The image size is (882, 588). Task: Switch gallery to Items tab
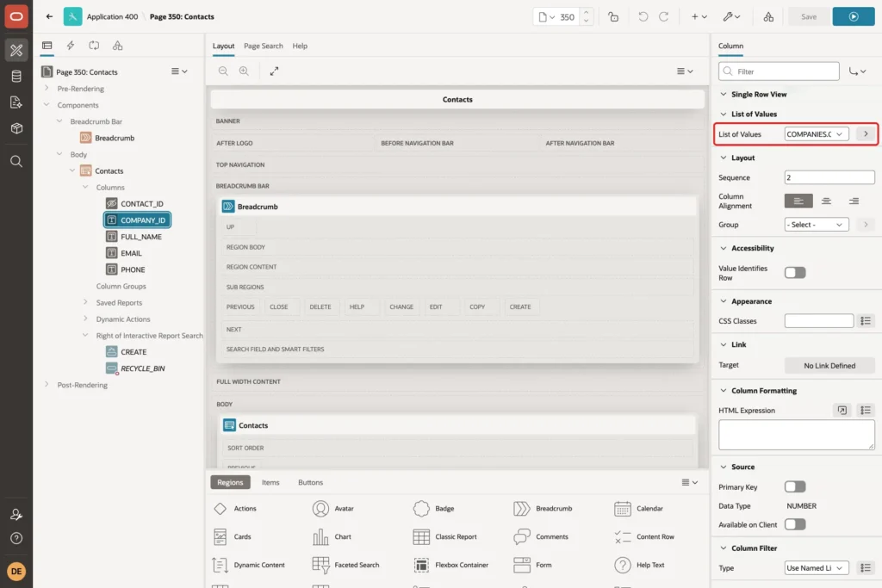click(x=270, y=482)
